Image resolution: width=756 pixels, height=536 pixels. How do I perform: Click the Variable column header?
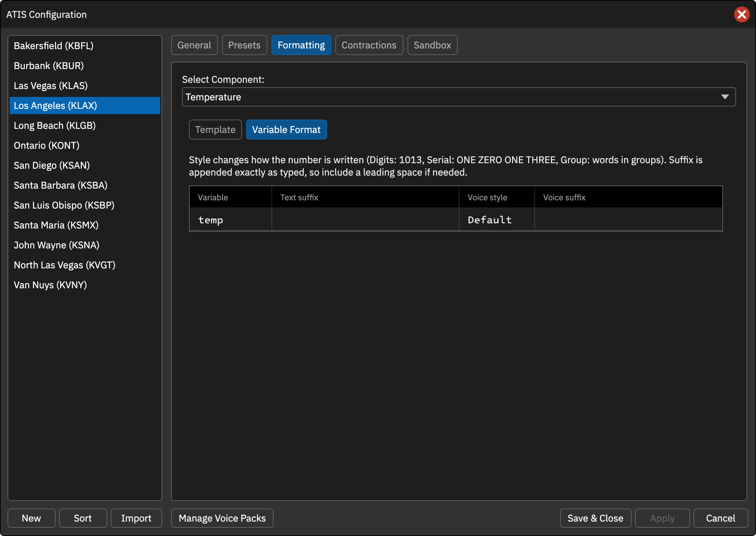231,197
